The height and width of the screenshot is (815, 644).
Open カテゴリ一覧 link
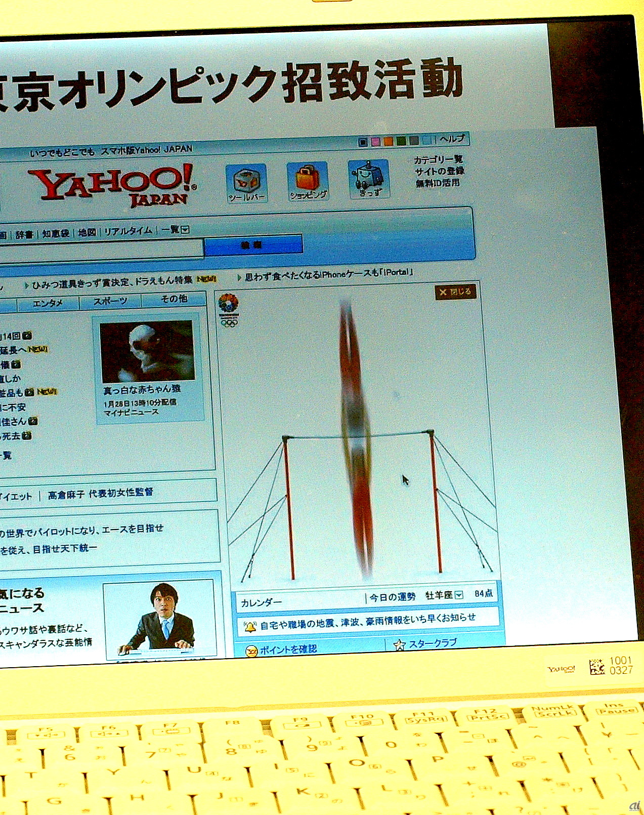pos(439,160)
